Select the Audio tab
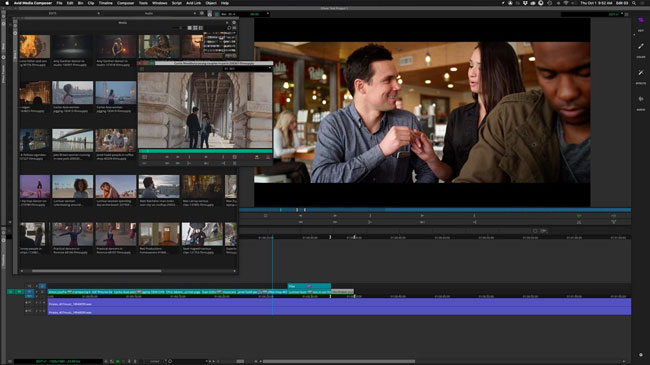The image size is (650, 365). 149,14
